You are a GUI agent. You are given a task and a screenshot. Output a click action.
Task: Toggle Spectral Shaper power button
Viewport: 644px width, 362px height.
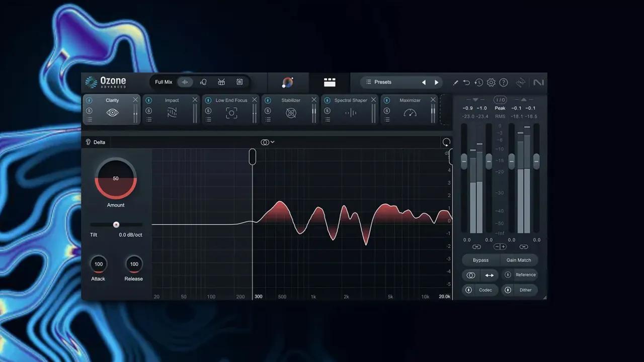click(x=328, y=101)
